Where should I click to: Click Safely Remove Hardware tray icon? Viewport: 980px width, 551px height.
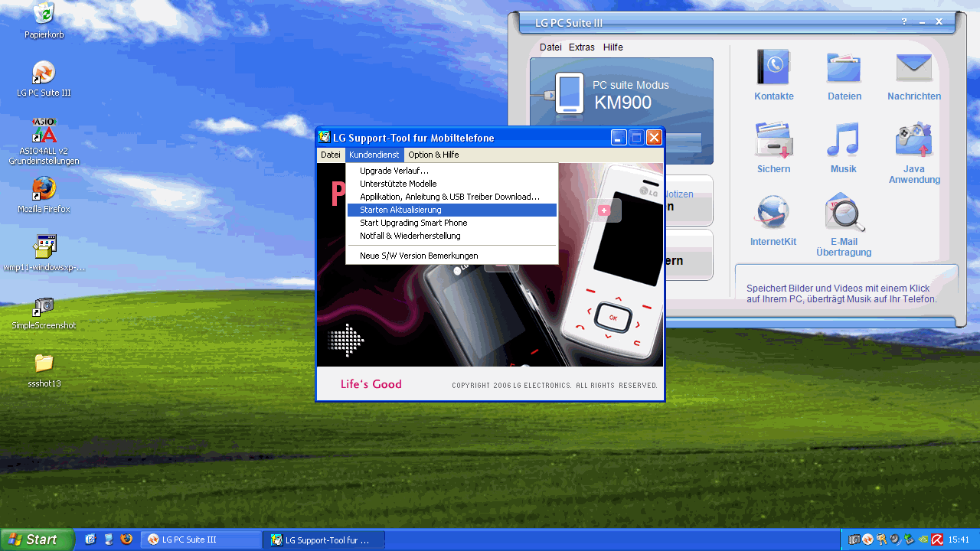pyautogui.click(x=909, y=540)
